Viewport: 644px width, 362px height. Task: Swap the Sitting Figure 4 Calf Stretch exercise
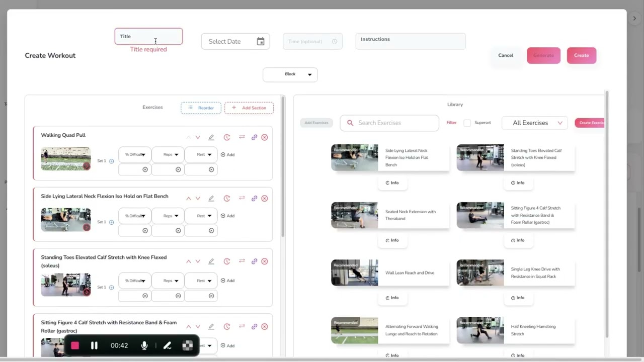click(242, 326)
